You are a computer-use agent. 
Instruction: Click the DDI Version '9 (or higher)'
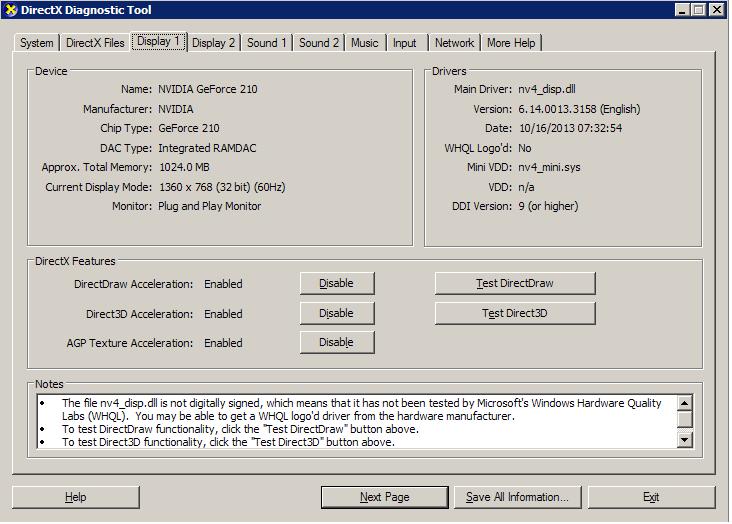[548, 206]
